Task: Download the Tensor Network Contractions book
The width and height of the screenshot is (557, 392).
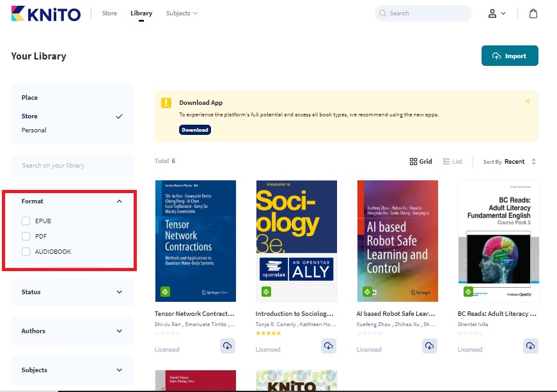Action: point(227,346)
